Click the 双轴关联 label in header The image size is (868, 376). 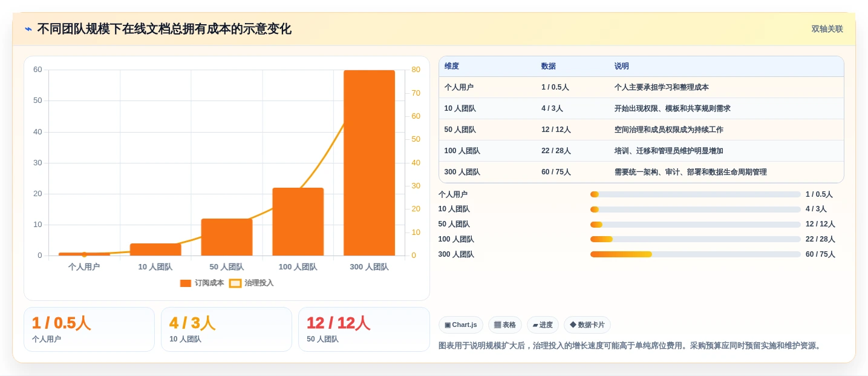coord(827,29)
